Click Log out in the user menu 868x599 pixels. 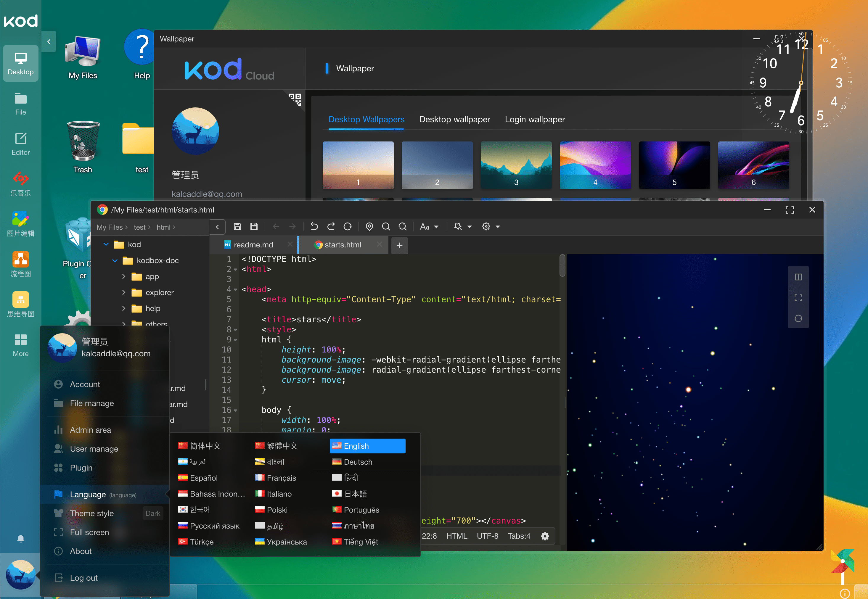[x=84, y=578]
